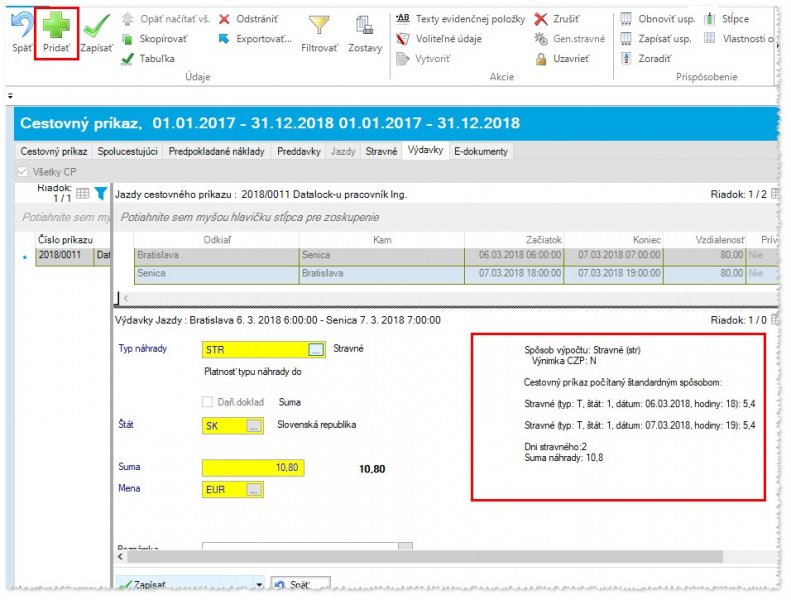The width and height of the screenshot is (791, 600).
Task: Toggle the Daň.doklad checkbox
Action: 207,402
